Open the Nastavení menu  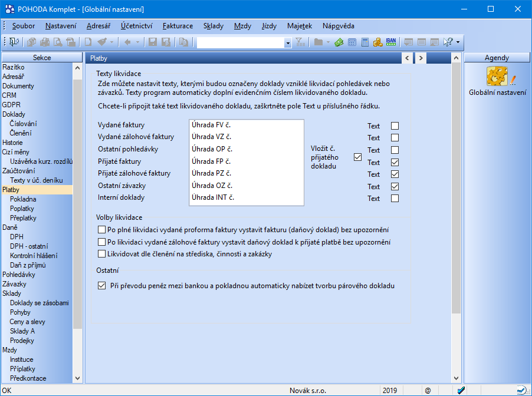pos(61,26)
